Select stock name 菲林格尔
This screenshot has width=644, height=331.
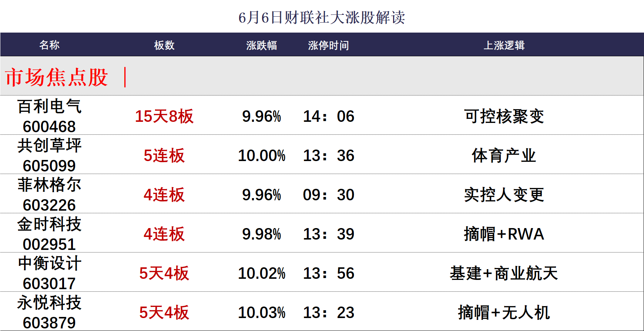pyautogui.click(x=49, y=185)
